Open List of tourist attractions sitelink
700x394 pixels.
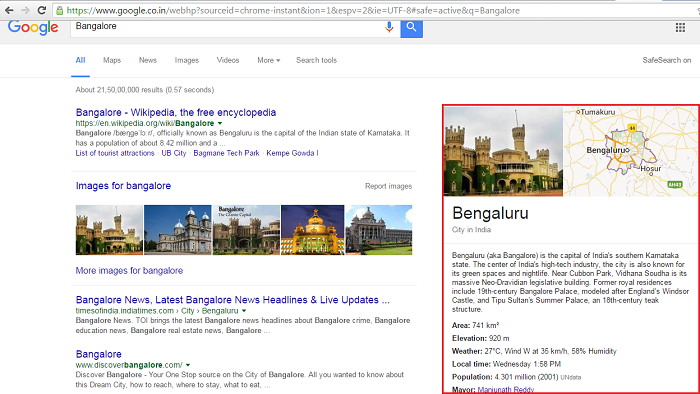[115, 153]
